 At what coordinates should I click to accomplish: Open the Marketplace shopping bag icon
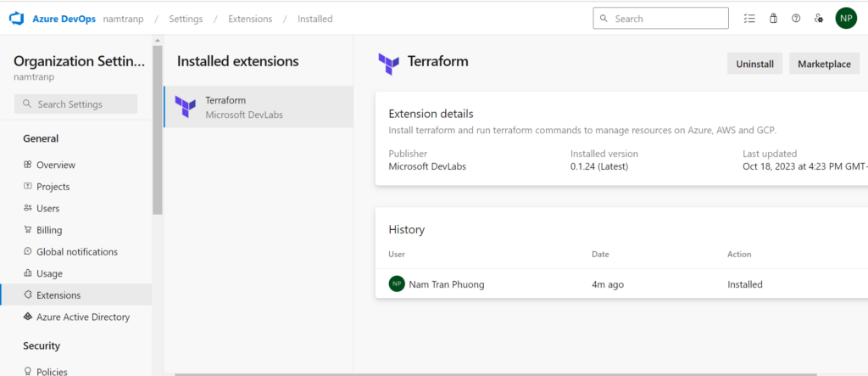click(772, 18)
